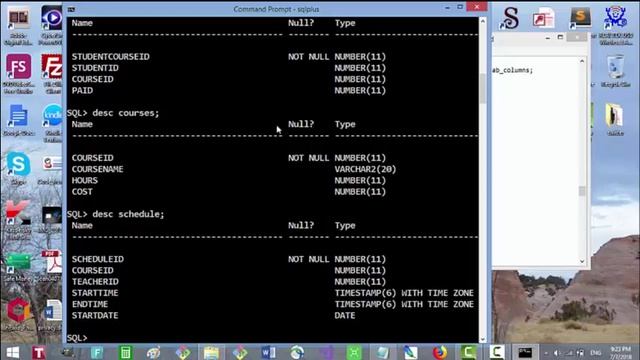Click the 'ab_columns;' text in background window
This screenshot has height=360, width=640.
tap(513, 70)
